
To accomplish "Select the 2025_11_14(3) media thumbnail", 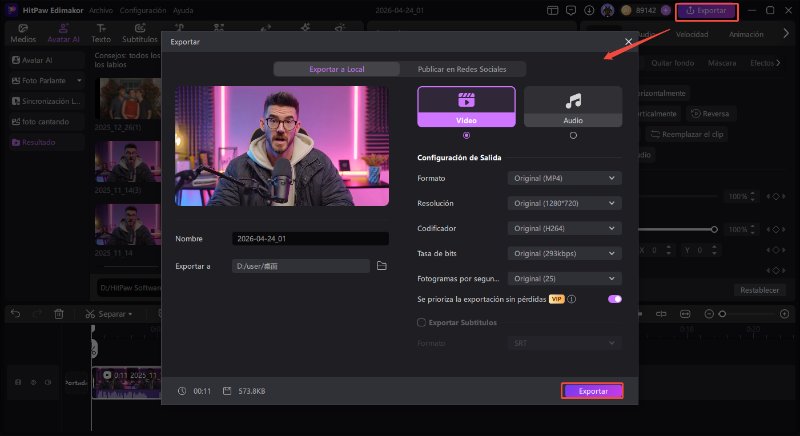I will [x=128, y=162].
